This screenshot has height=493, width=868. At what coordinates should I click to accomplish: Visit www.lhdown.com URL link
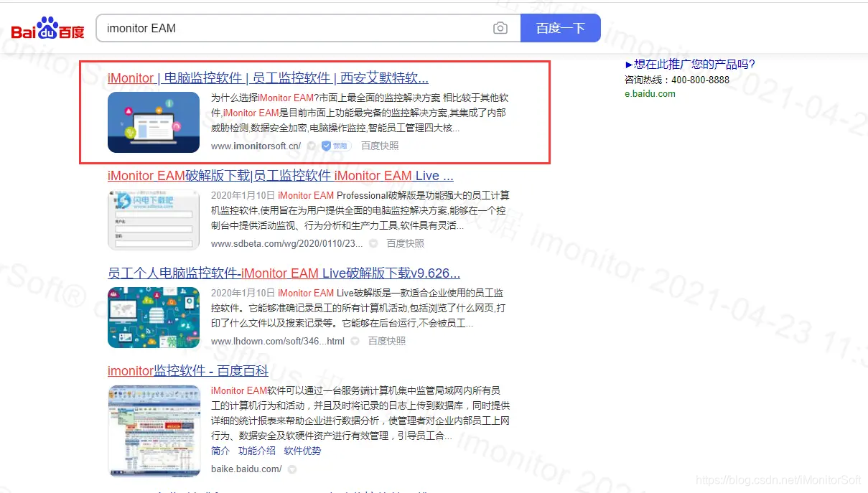(278, 341)
